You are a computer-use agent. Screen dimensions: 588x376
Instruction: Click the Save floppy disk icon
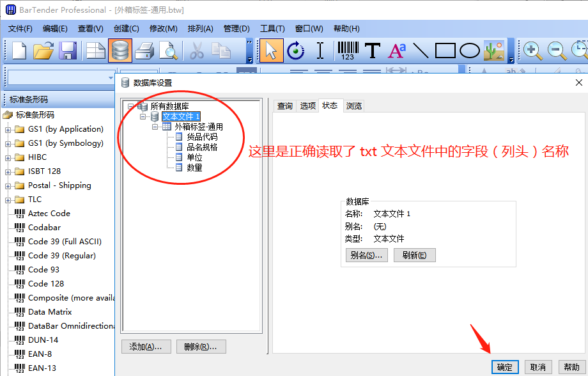(x=68, y=51)
